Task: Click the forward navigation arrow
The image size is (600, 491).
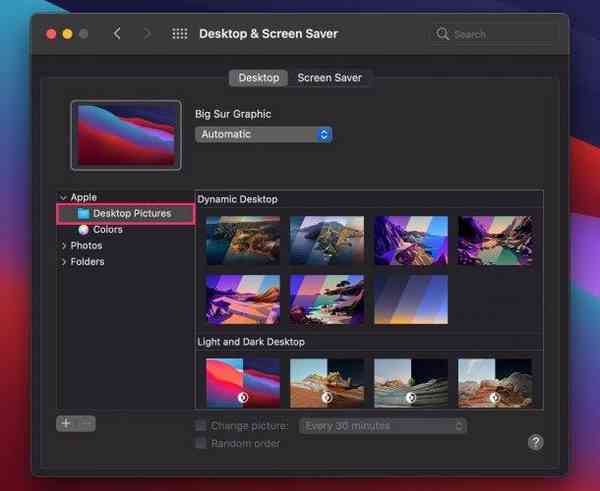Action: click(148, 34)
